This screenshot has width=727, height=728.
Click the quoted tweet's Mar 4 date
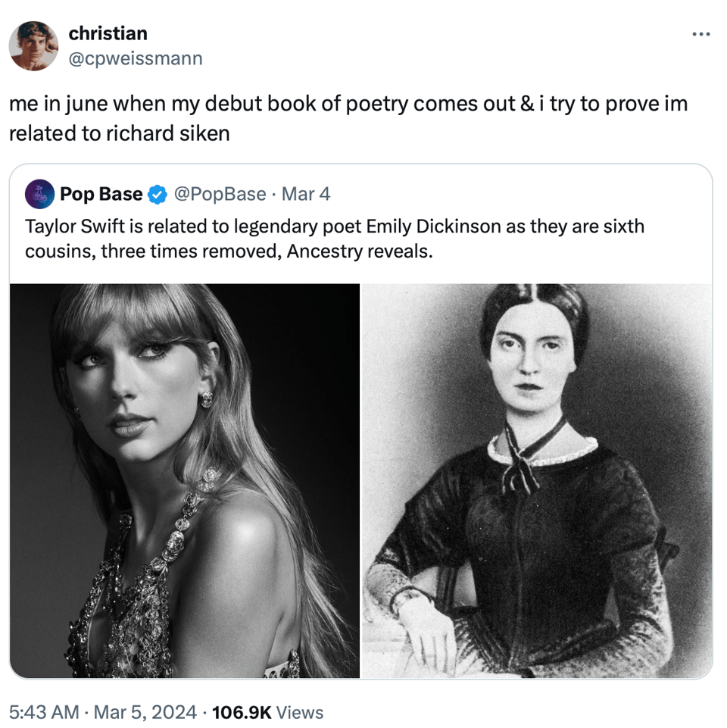(x=306, y=195)
